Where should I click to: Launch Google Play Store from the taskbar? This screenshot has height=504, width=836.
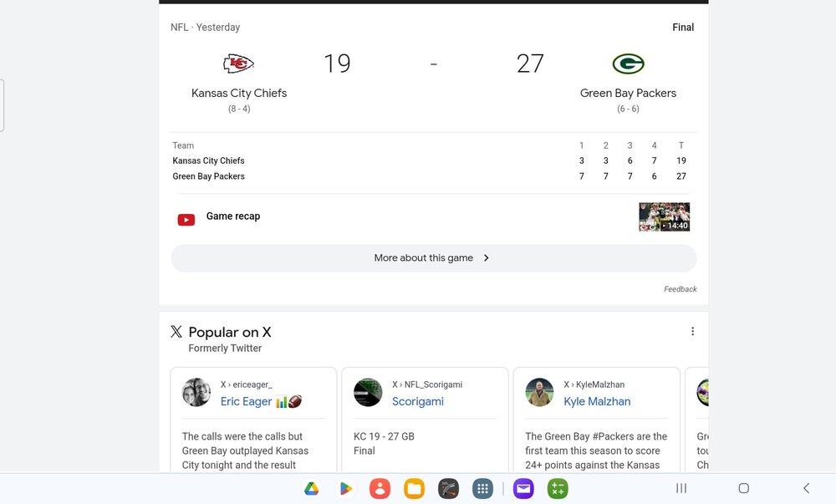click(345, 489)
